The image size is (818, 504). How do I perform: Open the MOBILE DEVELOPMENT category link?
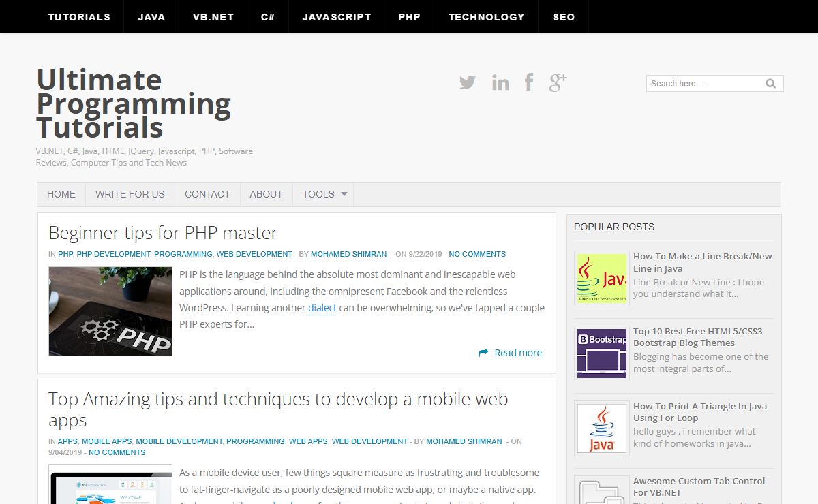179,441
